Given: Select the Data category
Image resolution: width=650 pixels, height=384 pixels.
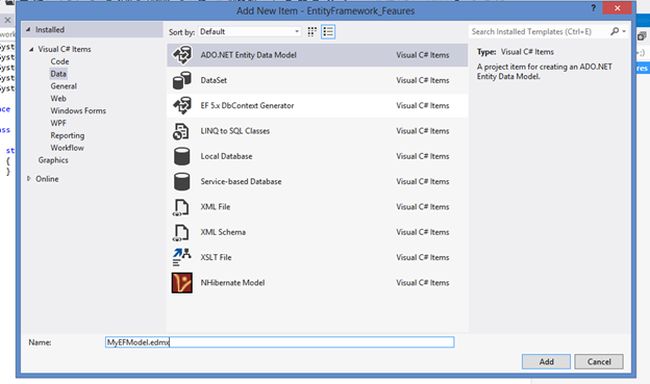Looking at the screenshot, I should pos(58,74).
